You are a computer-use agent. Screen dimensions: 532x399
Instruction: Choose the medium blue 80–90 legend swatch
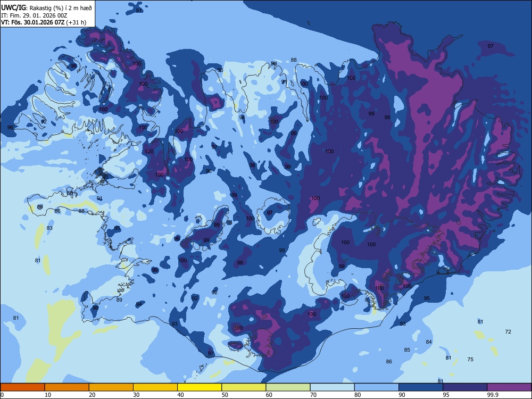(x=377, y=387)
